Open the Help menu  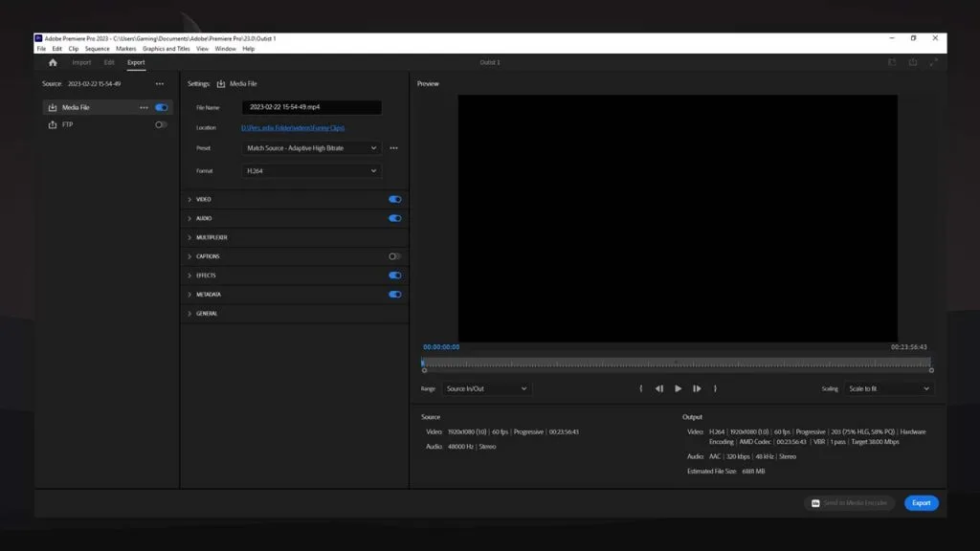pos(249,49)
